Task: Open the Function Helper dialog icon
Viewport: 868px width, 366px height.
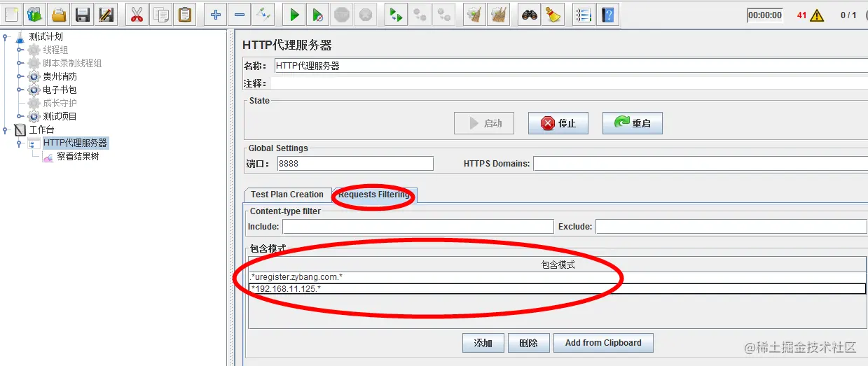Action: (x=583, y=14)
